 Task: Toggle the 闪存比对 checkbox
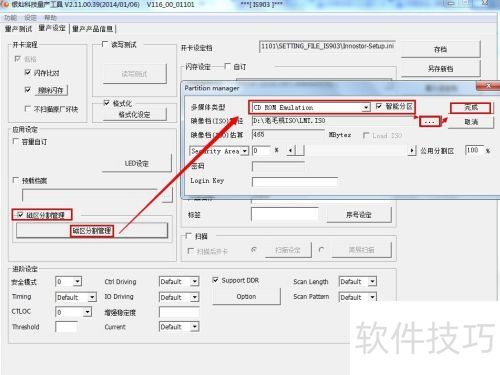28,72
